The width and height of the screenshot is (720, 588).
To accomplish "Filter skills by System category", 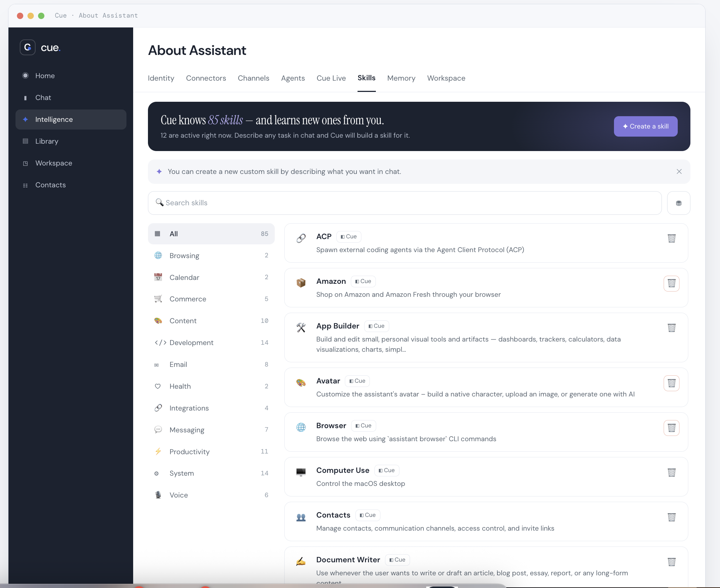I will point(211,473).
